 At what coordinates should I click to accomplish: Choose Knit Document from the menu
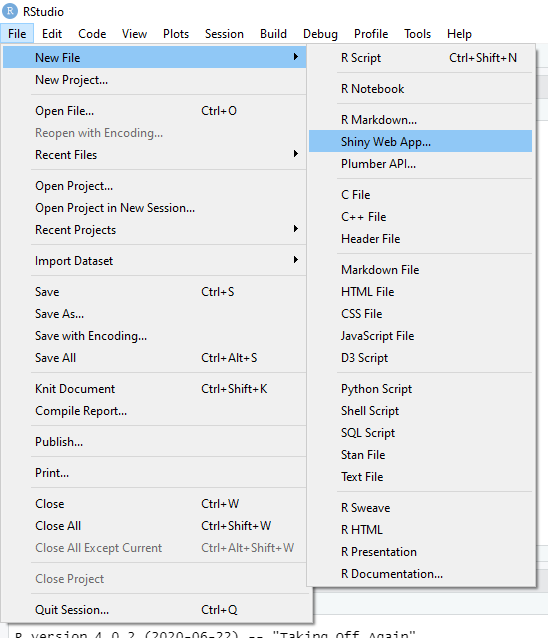(155, 389)
